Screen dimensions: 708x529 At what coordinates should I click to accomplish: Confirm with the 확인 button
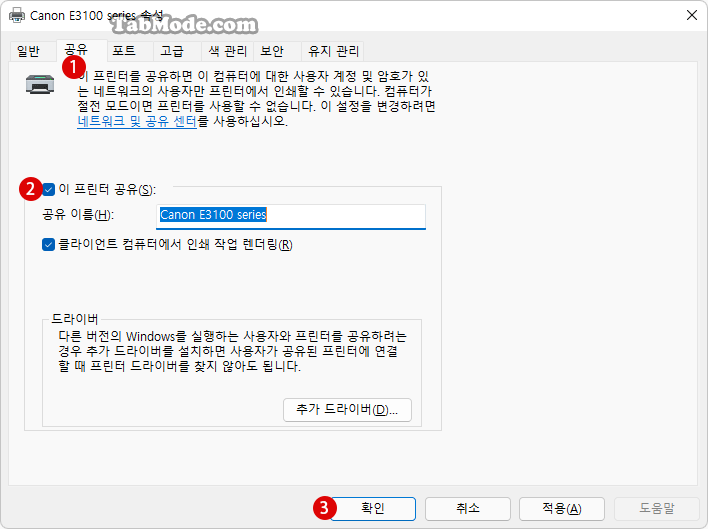pos(373,509)
